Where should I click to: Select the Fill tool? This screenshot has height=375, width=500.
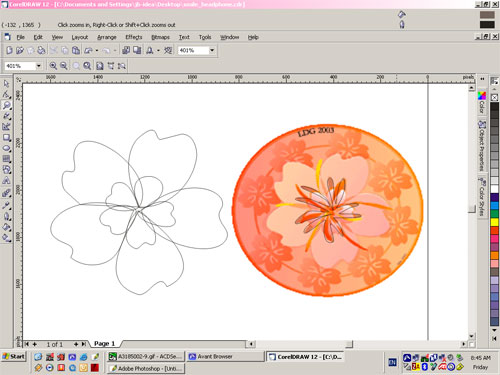[6, 227]
